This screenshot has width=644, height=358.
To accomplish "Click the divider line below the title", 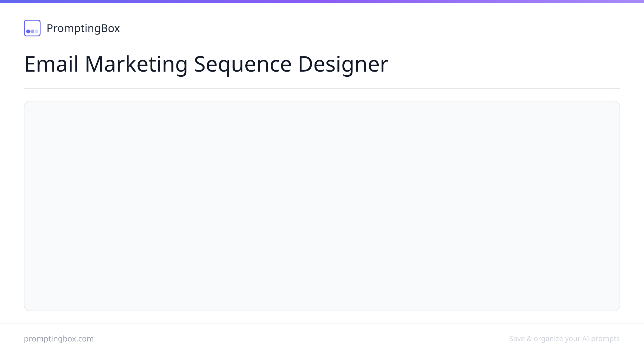I will pos(322,89).
